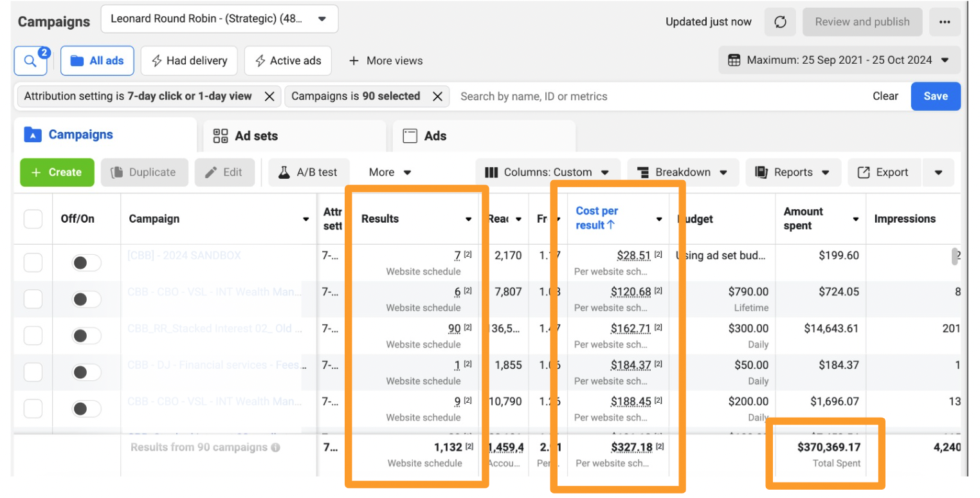Click the A/B test flask button

pos(308,172)
